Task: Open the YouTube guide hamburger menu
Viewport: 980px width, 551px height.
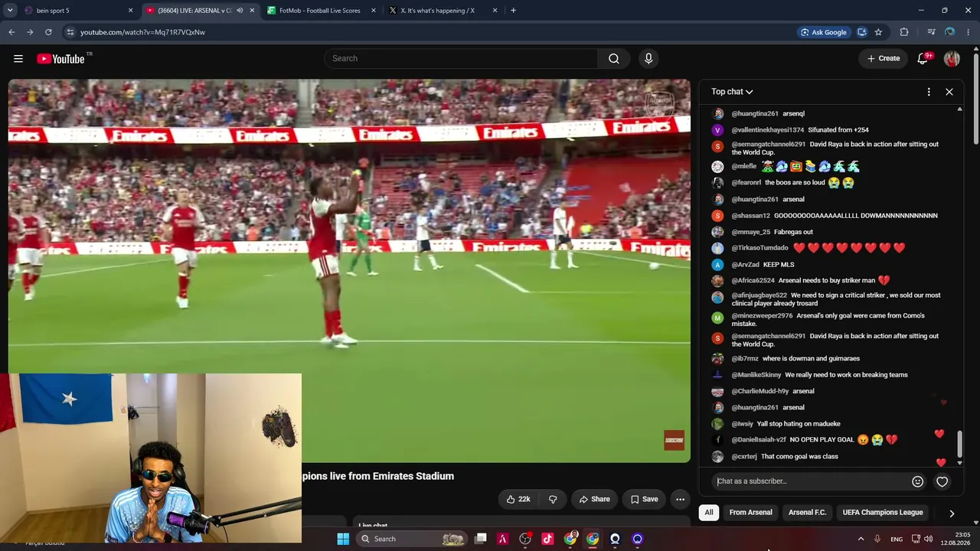Action: point(18,58)
